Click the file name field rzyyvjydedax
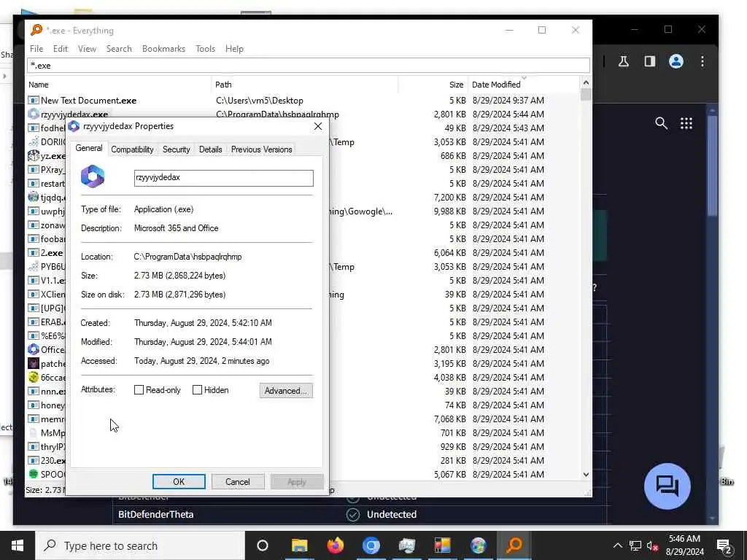Image resolution: width=747 pixels, height=560 pixels. [223, 178]
